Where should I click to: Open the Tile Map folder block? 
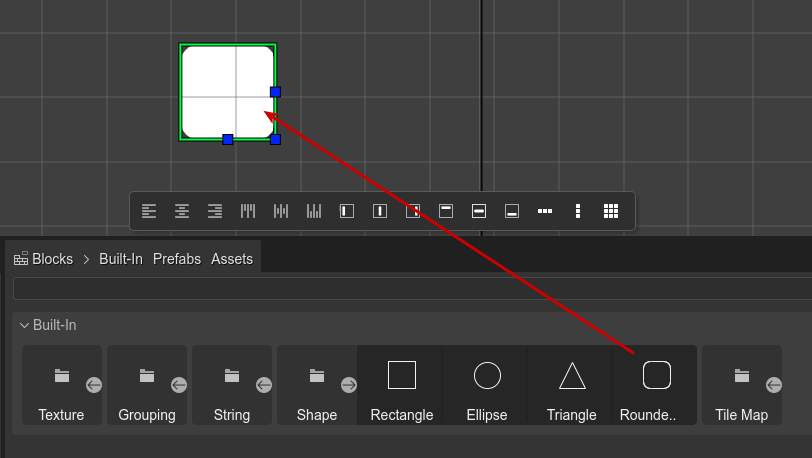742,385
